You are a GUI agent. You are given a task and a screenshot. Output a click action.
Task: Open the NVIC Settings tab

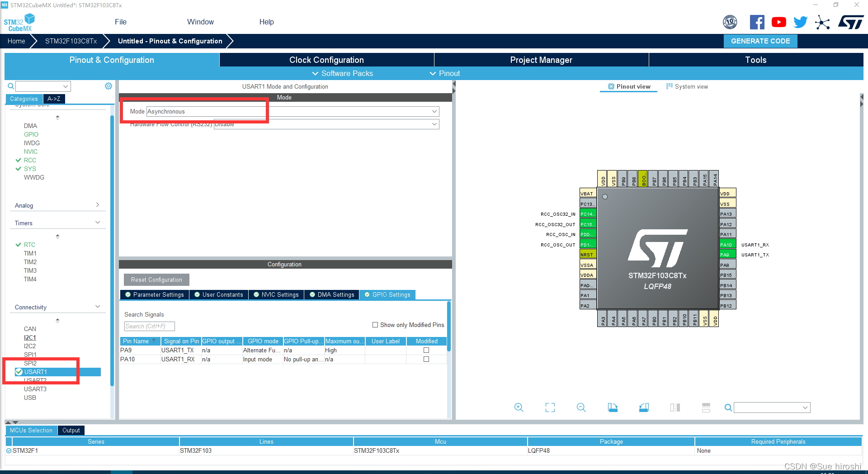[276, 294]
